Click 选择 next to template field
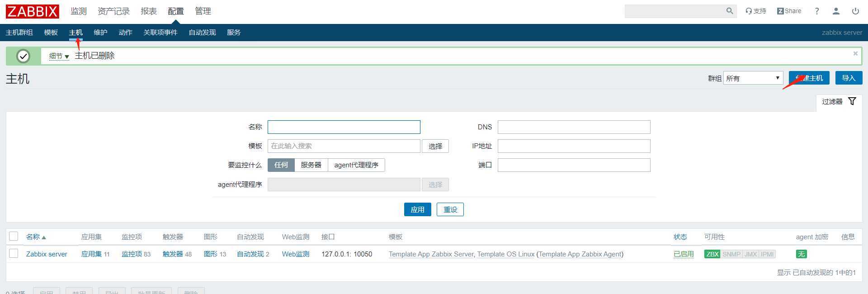 pyautogui.click(x=435, y=146)
